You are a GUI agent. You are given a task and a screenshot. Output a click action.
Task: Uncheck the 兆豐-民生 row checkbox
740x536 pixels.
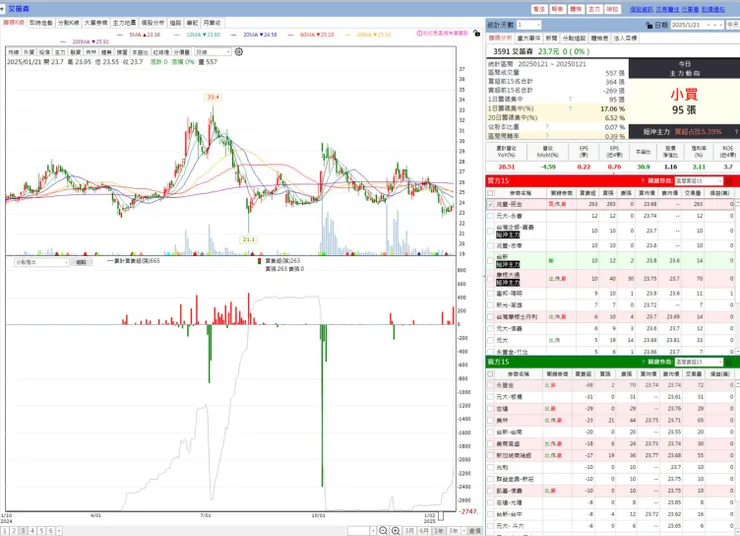(x=490, y=204)
